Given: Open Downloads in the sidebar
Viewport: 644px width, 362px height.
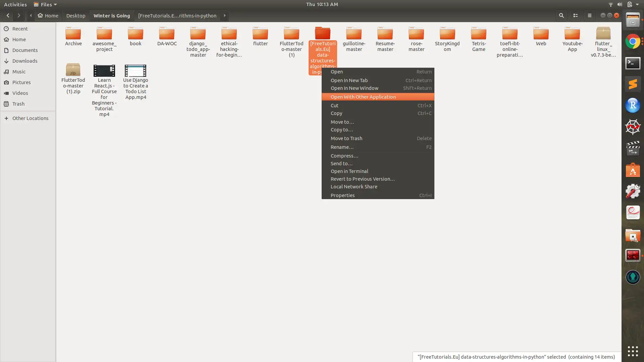Looking at the screenshot, I should (24, 61).
